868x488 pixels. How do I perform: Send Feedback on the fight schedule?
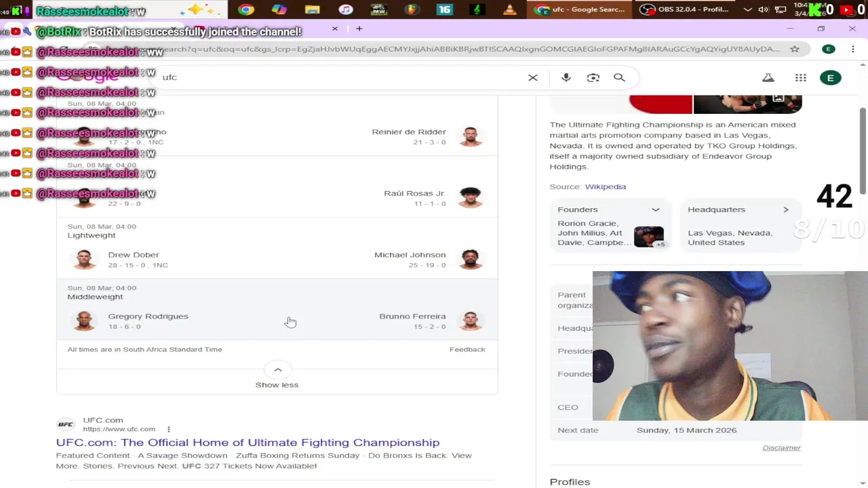[x=467, y=349]
